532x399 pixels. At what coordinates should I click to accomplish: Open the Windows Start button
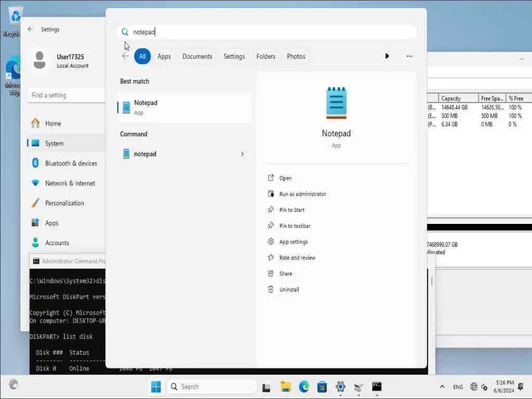point(156,387)
